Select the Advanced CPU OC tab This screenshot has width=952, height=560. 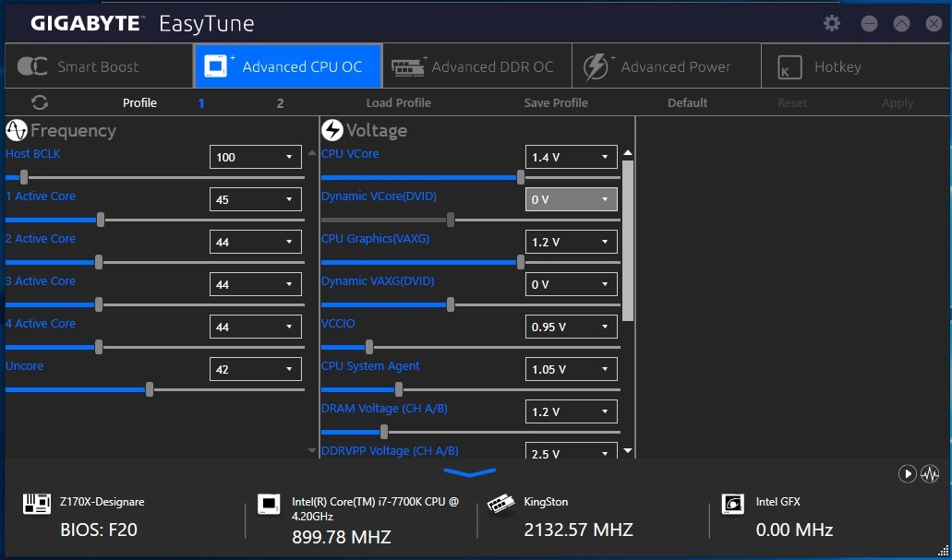[288, 66]
